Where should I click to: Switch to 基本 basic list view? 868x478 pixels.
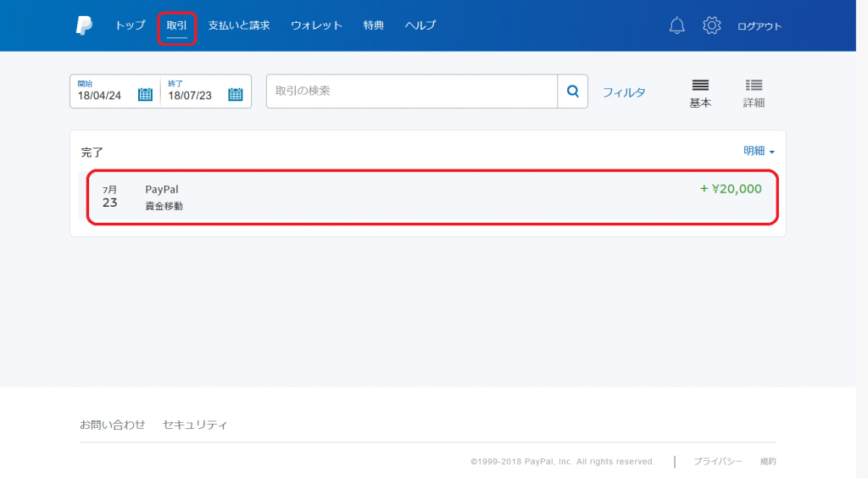point(700,93)
